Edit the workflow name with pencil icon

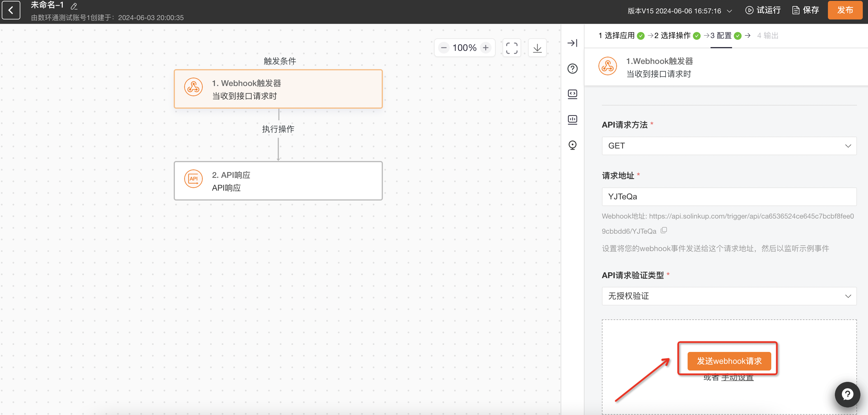pos(74,6)
